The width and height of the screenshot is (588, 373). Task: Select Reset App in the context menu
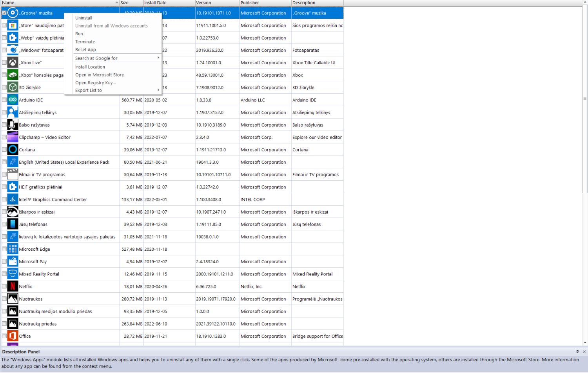pyautogui.click(x=85, y=50)
